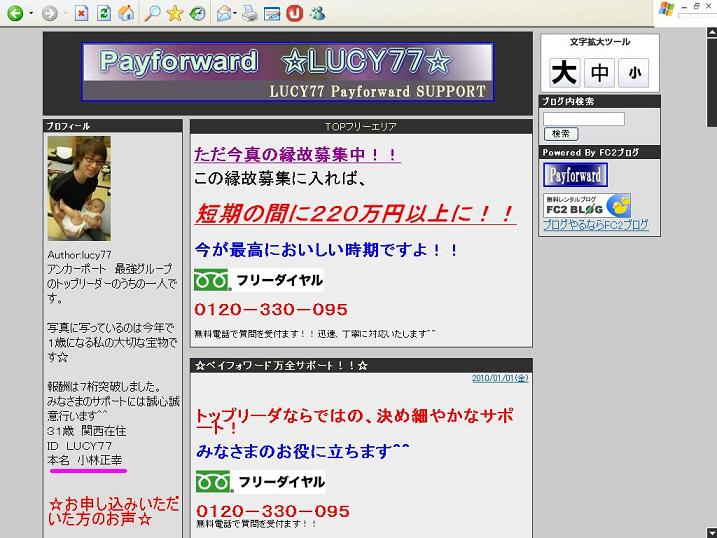Open the 2010/01/01(金) date link
Viewport: 717px width, 538px height.
[x=500, y=378]
